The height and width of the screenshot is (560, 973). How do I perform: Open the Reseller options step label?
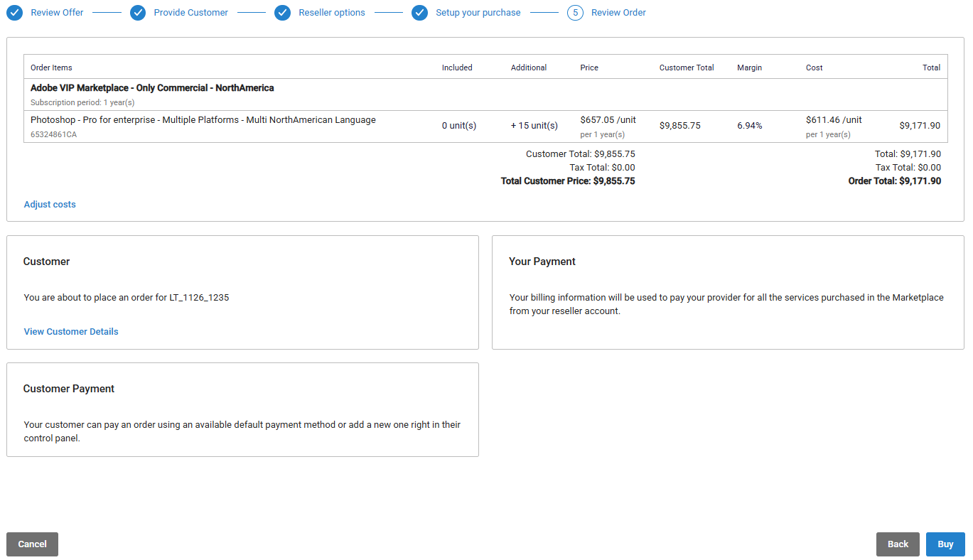[331, 13]
